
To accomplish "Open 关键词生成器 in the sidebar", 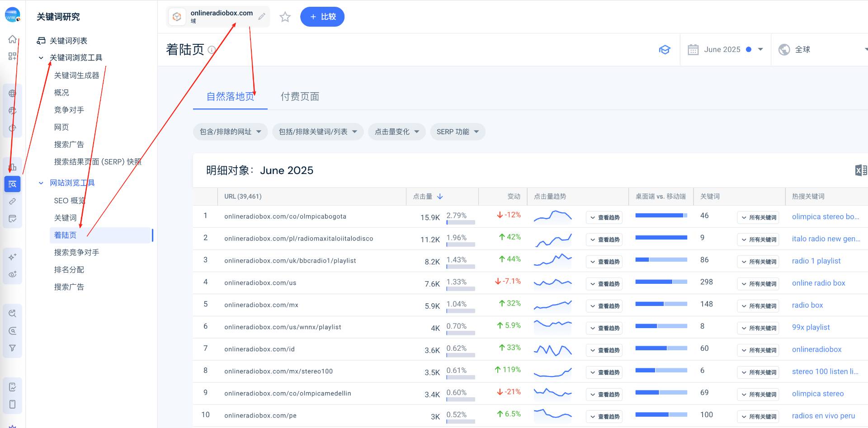I will click(76, 75).
